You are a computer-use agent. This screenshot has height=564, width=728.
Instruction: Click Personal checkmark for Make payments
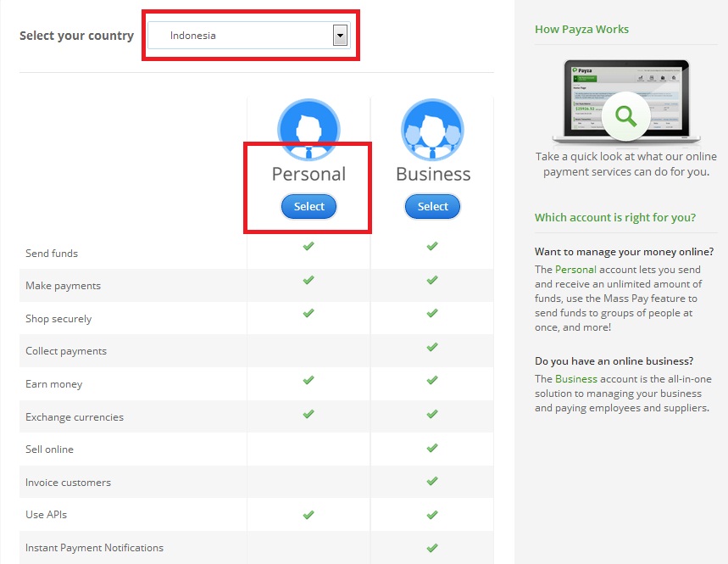point(308,280)
